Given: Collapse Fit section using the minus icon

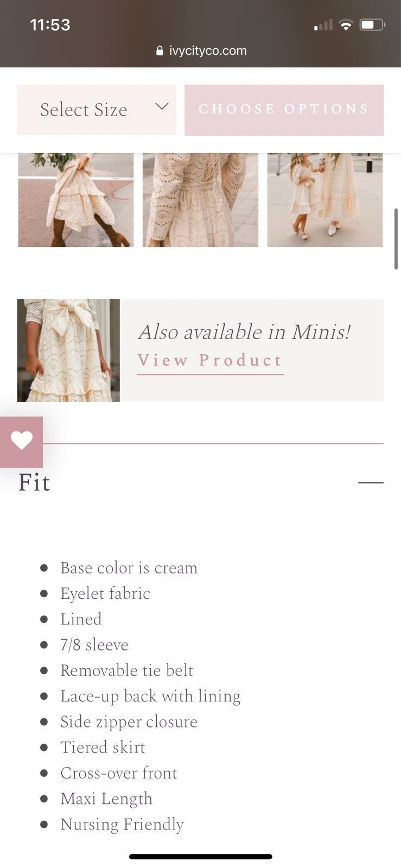Looking at the screenshot, I should click(x=371, y=482).
